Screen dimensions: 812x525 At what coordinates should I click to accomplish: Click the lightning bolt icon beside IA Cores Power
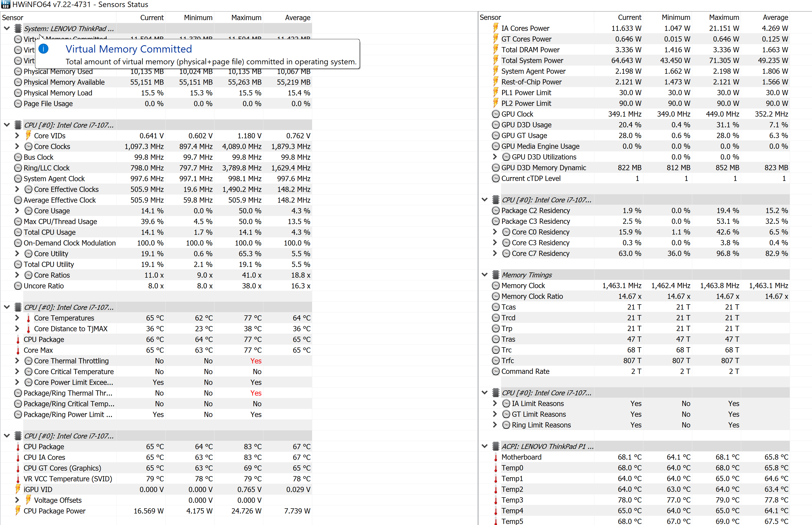pos(496,28)
